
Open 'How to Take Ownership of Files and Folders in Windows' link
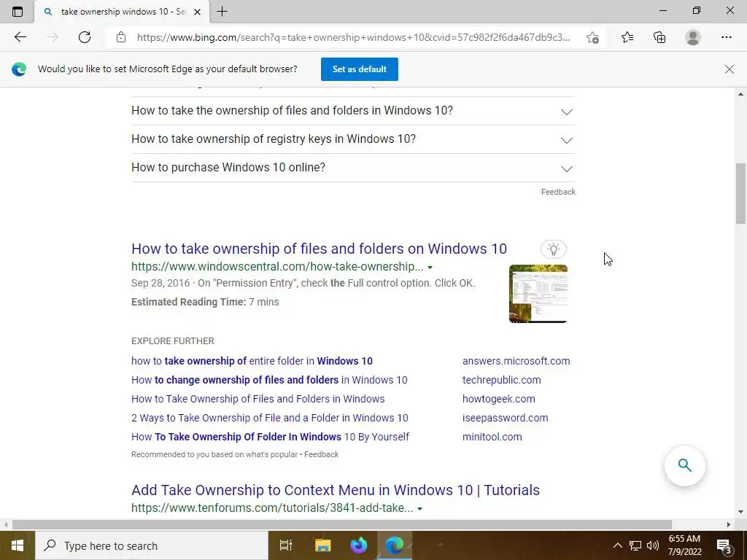[258, 399]
